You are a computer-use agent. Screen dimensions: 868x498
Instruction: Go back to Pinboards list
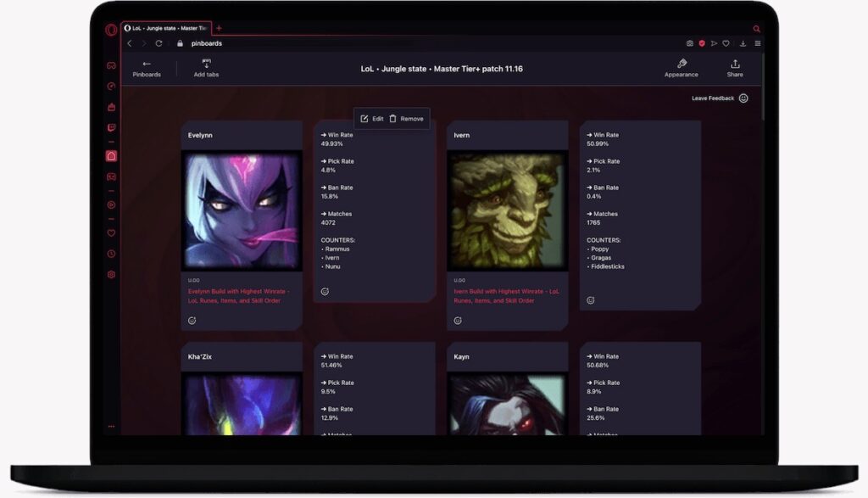pos(147,69)
